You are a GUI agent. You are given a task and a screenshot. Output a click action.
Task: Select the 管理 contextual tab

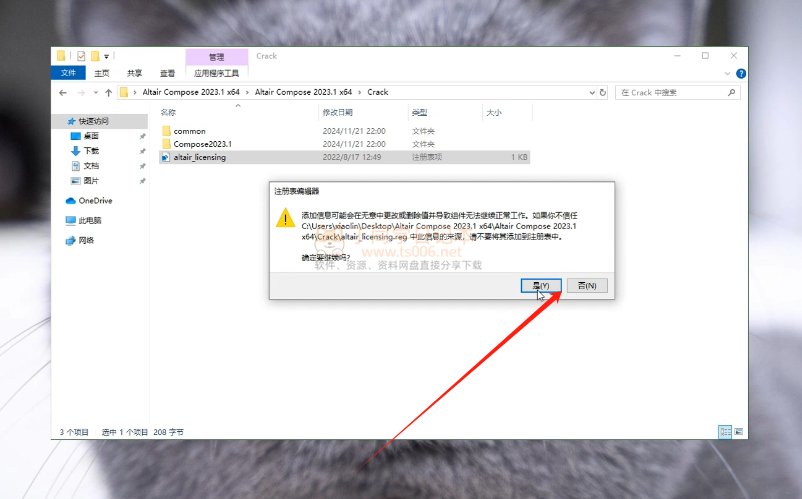tap(216, 56)
